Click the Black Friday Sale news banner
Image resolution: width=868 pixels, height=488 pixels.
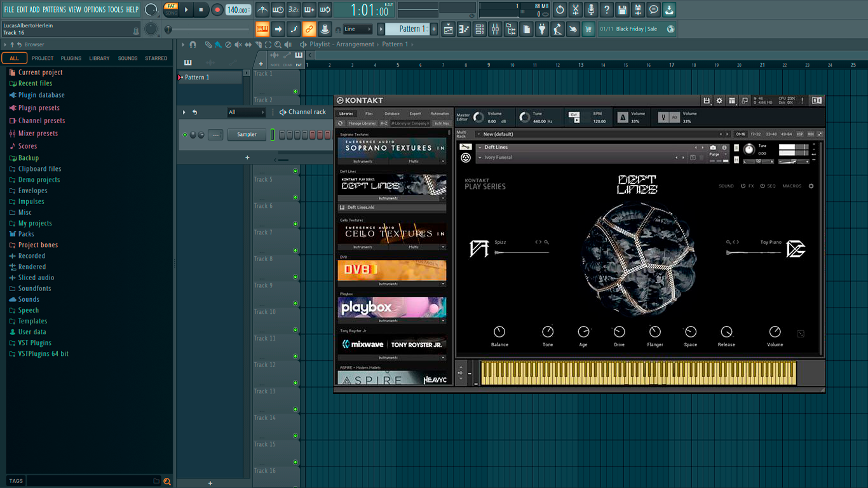coord(637,29)
